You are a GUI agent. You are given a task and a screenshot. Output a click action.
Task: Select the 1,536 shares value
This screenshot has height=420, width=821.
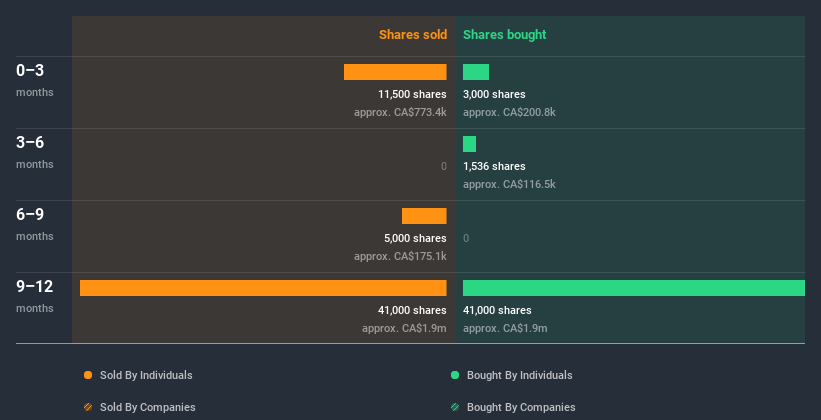pyautogui.click(x=494, y=167)
